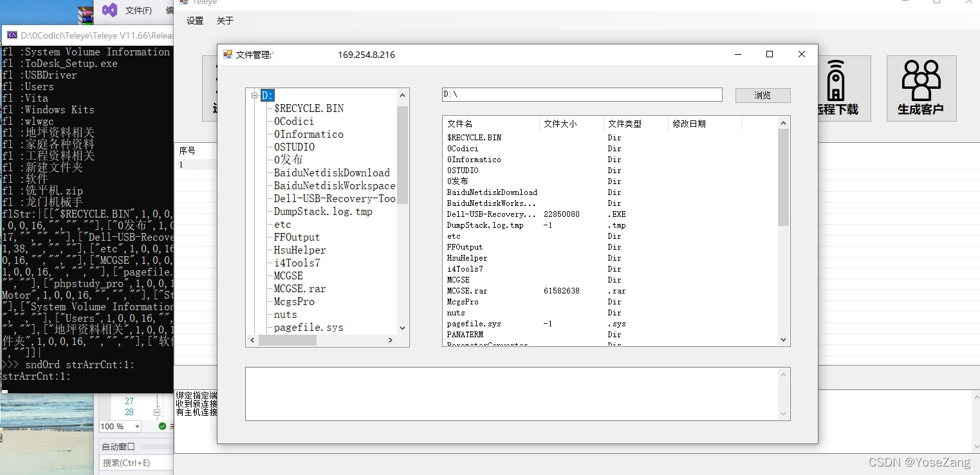980x475 pixels.
Task: Click file list scroll up arrow
Action: tap(783, 123)
